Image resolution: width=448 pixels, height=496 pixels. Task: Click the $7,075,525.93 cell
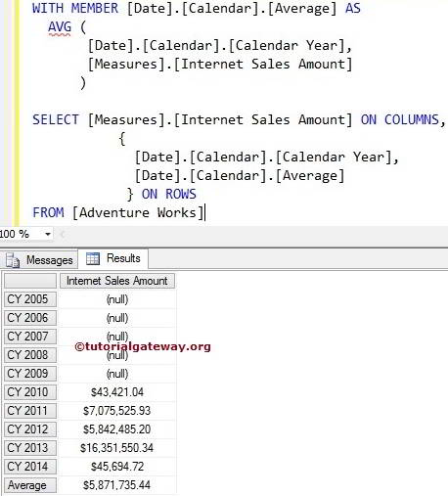tap(117, 411)
